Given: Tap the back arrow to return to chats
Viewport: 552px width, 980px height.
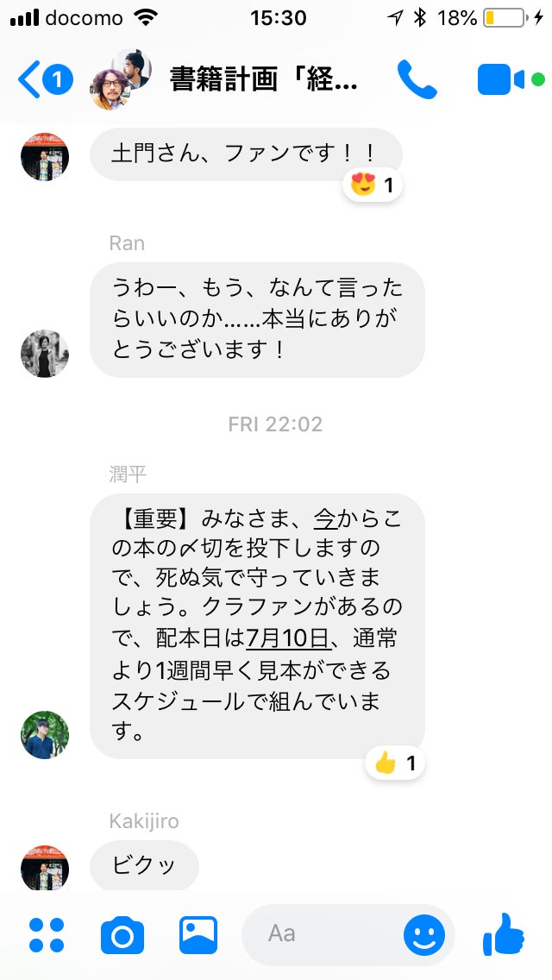Looking at the screenshot, I should click(x=28, y=80).
